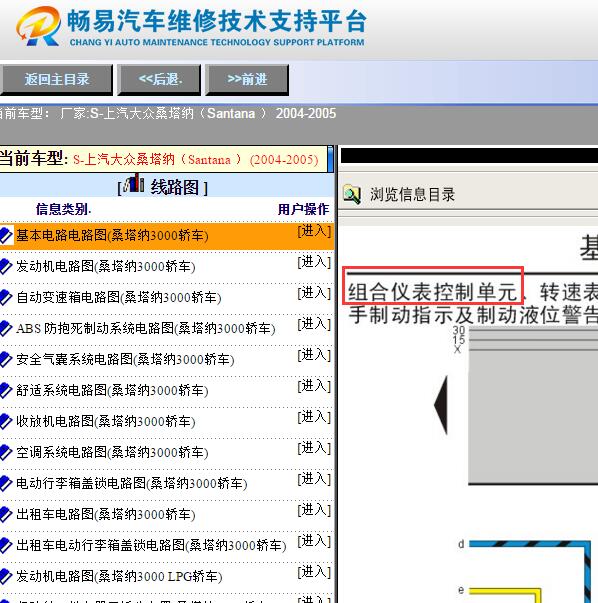Click the yellow wire labeled e
598x603 pixels.
(505, 591)
